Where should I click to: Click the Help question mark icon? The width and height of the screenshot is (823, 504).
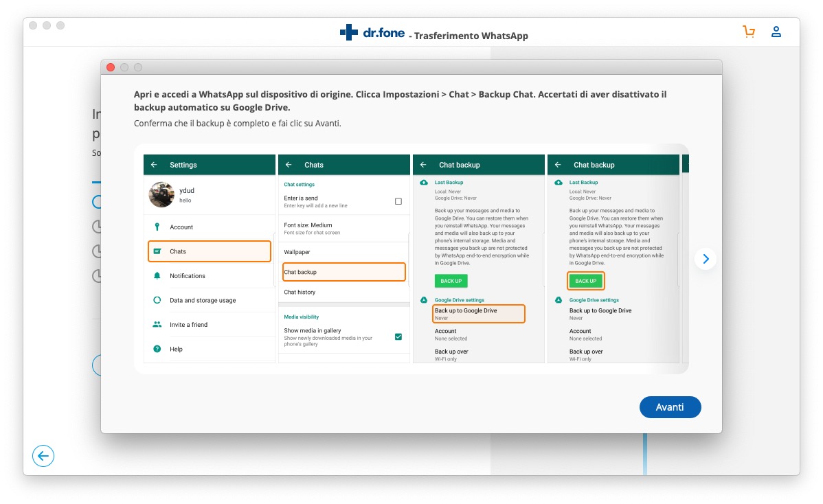click(x=157, y=349)
